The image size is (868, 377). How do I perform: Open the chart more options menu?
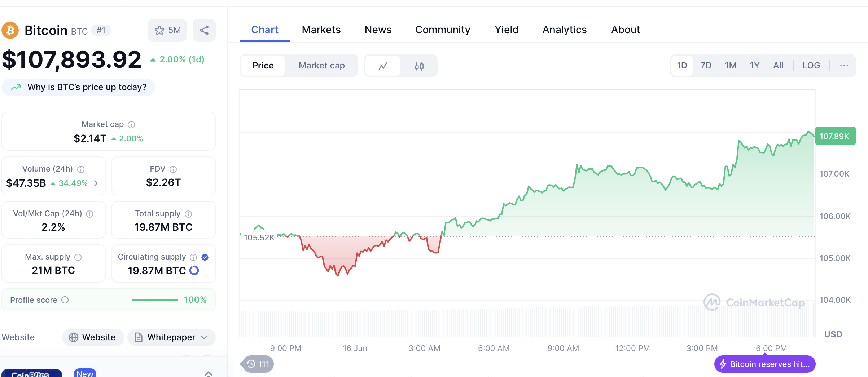tap(844, 66)
